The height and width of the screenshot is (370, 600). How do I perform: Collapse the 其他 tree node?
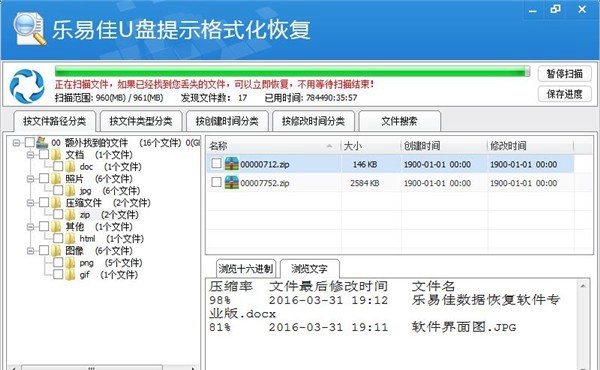(31, 227)
